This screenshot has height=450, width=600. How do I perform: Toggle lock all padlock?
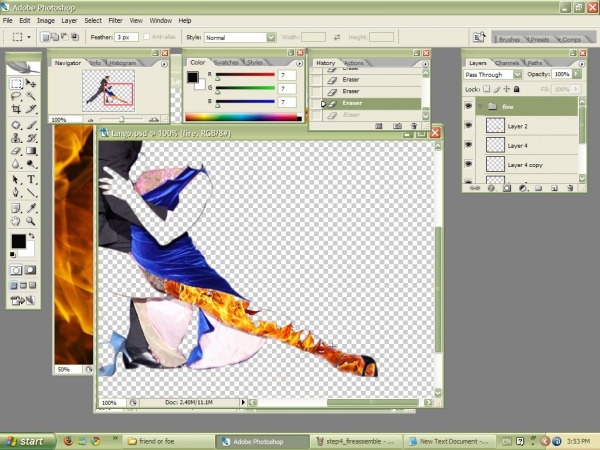517,89
